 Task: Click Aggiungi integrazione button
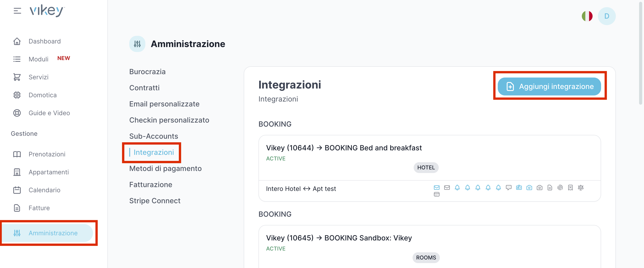tap(549, 86)
